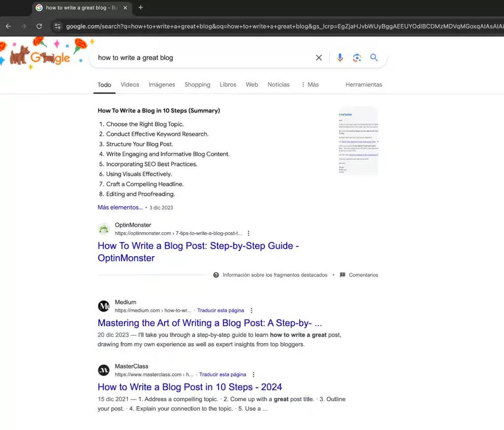The image size is (504, 430).
Task: Select the Todo results tab
Action: coord(104,85)
